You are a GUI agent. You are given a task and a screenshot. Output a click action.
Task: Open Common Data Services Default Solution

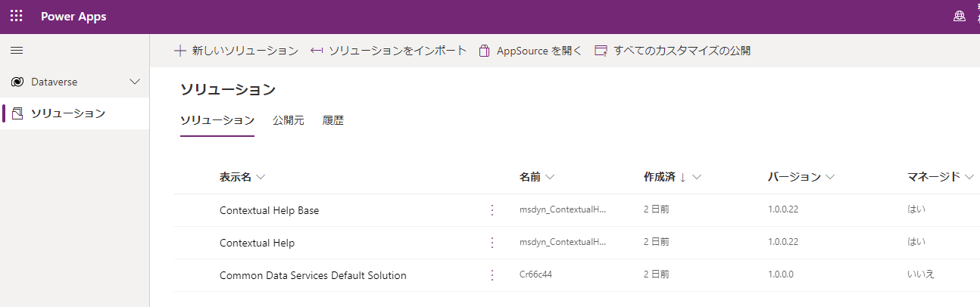[313, 276]
